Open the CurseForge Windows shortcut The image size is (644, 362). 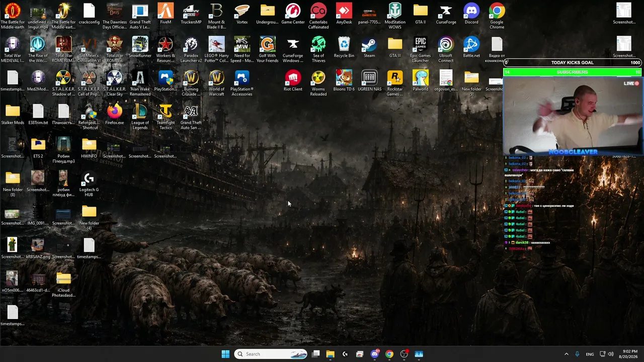pos(293,50)
